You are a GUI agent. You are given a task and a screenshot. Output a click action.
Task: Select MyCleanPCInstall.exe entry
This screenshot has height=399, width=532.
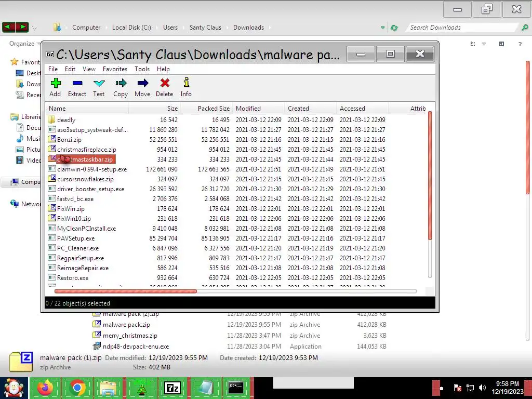tap(87, 229)
